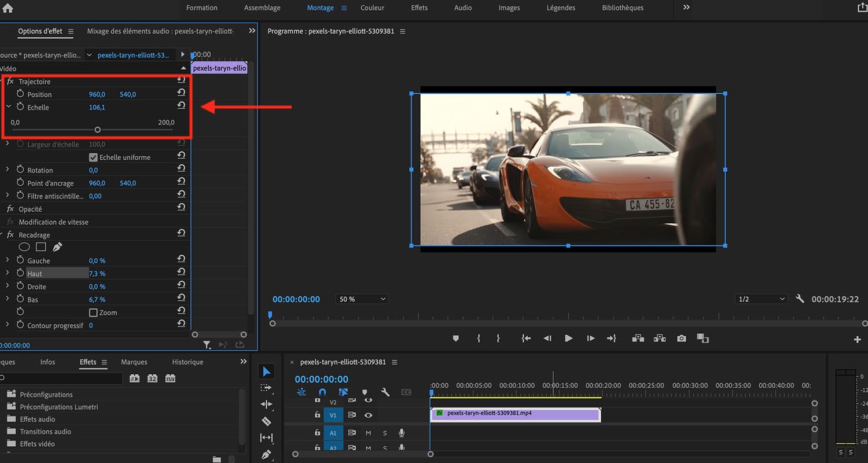Reset the Position parameter
The width and height of the screenshot is (868, 463).
pyautogui.click(x=181, y=93)
